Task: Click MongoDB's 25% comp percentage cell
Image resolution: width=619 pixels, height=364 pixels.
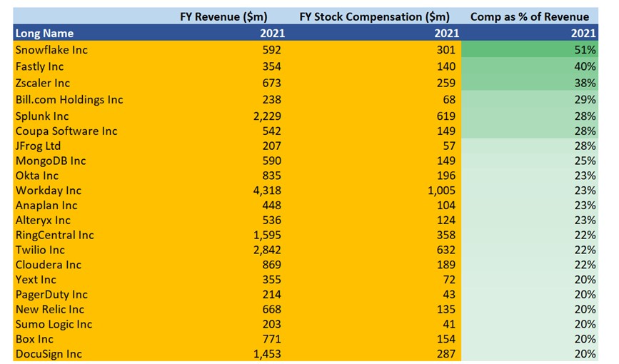Action: coord(529,161)
